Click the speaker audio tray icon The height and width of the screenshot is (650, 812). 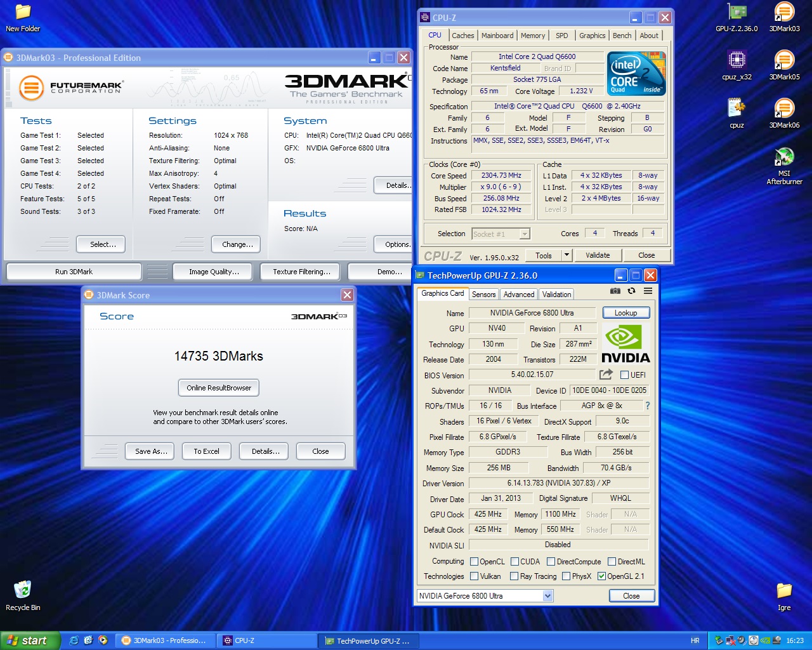pos(742,640)
